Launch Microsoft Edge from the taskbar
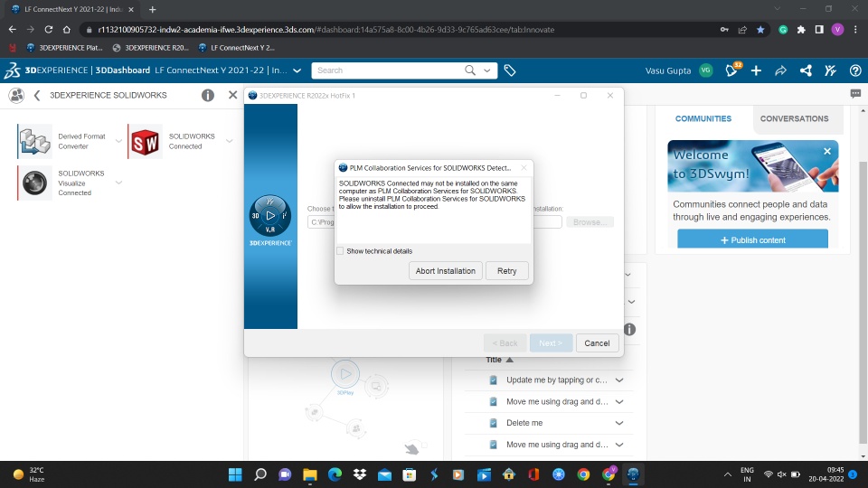 pos(335,474)
